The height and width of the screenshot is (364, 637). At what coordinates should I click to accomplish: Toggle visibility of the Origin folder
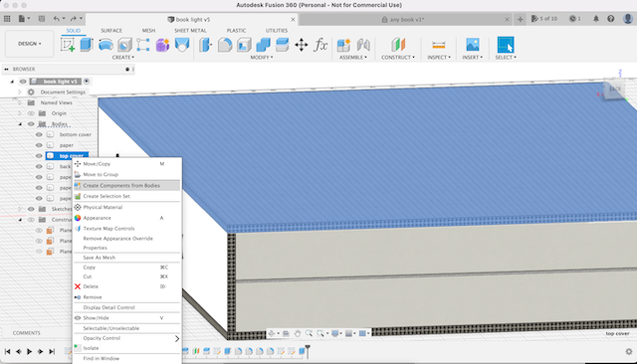pyautogui.click(x=31, y=113)
